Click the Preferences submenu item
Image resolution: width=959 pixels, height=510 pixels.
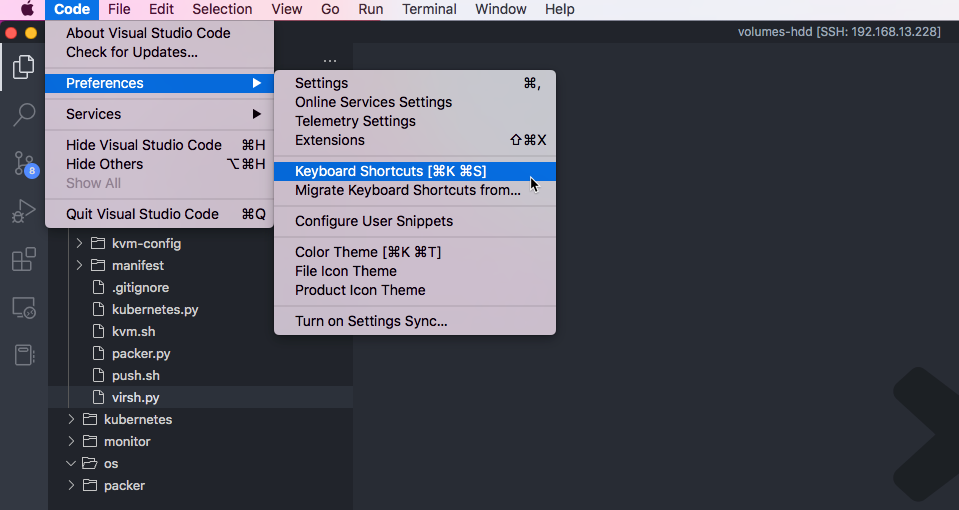click(x=160, y=83)
